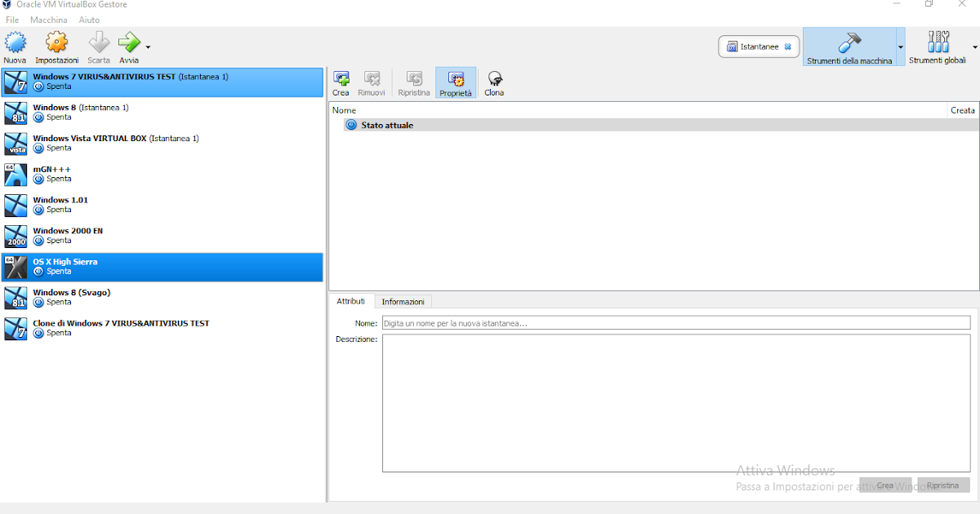980x514 pixels.
Task: Select the Rimuovi snapshot icon
Action: point(372,82)
